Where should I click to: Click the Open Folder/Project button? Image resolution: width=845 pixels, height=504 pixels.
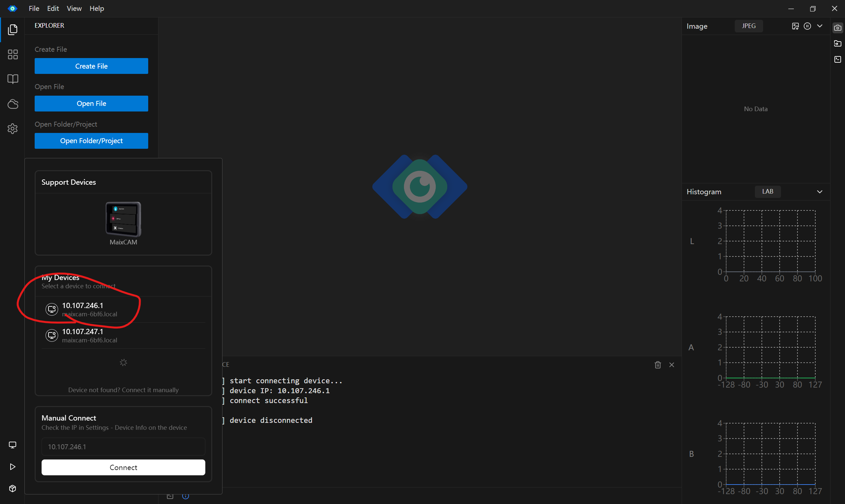pyautogui.click(x=91, y=141)
